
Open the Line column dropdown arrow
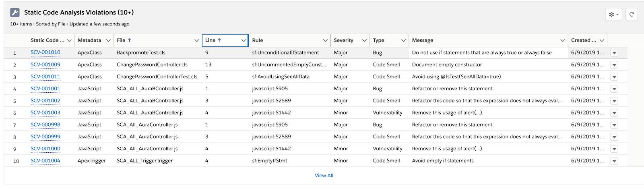244,40
